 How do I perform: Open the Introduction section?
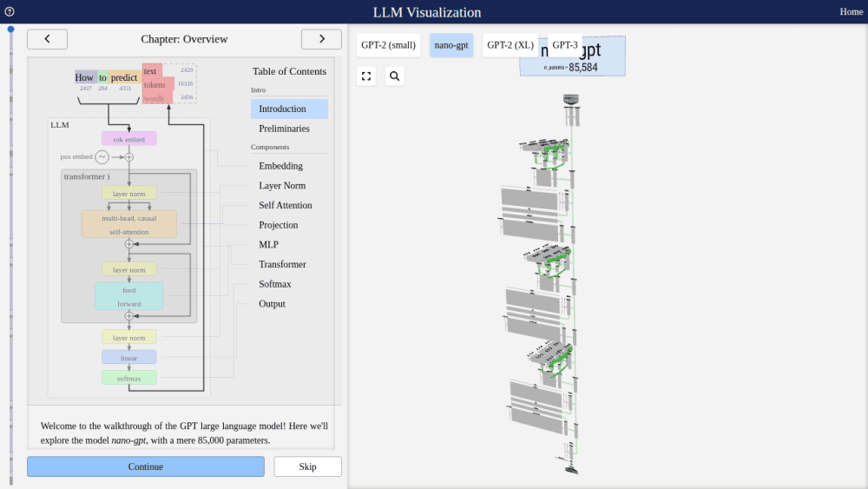290,109
